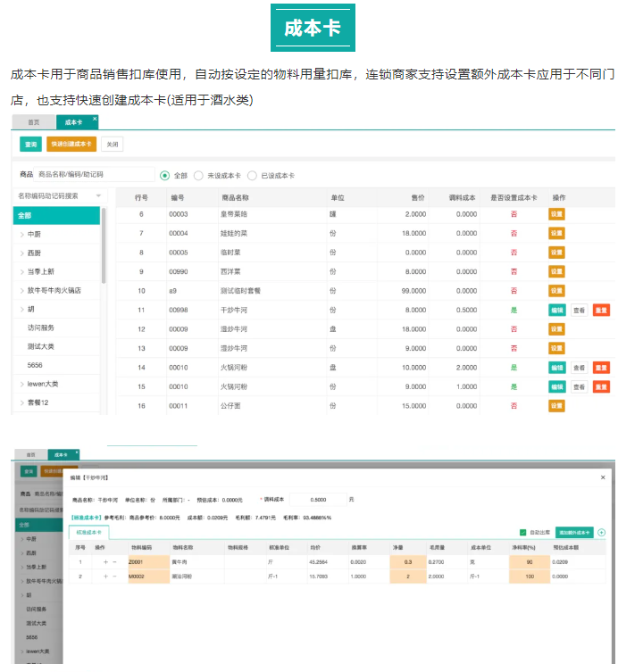The image size is (643, 672).
Task: Click 设置 button for 西洋菜 row
Action: [x=556, y=271]
